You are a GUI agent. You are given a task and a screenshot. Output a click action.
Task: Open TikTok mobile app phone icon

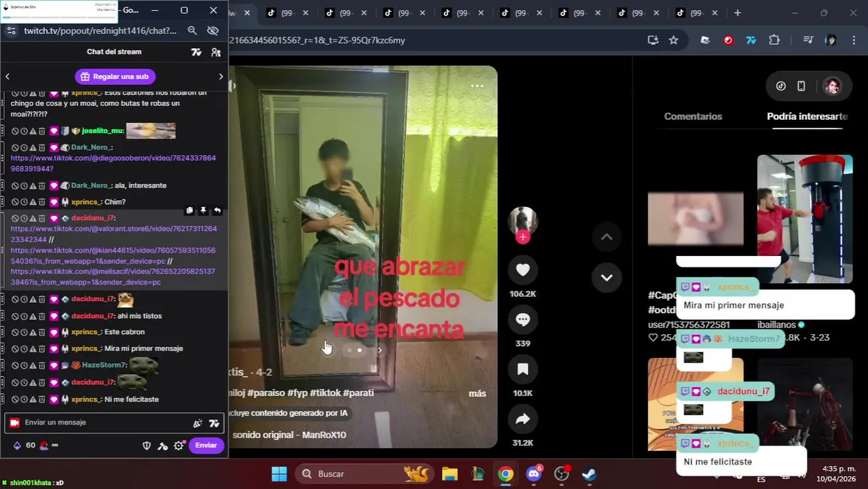coord(801,86)
